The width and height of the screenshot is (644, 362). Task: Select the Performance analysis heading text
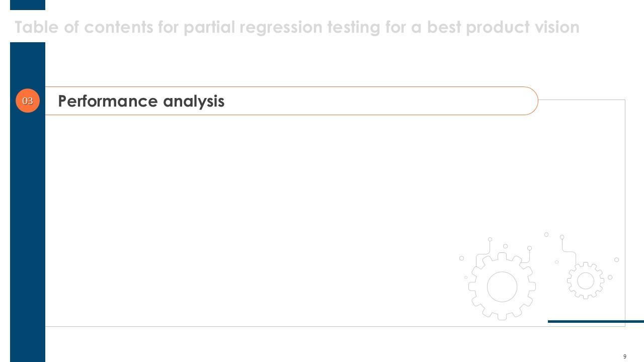pos(141,101)
